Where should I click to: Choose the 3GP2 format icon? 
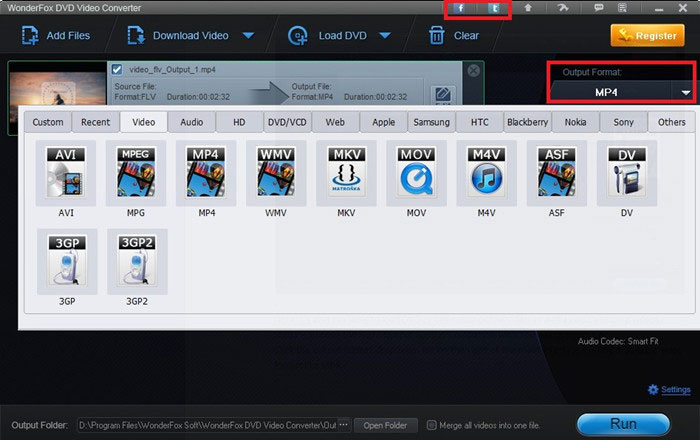137,262
